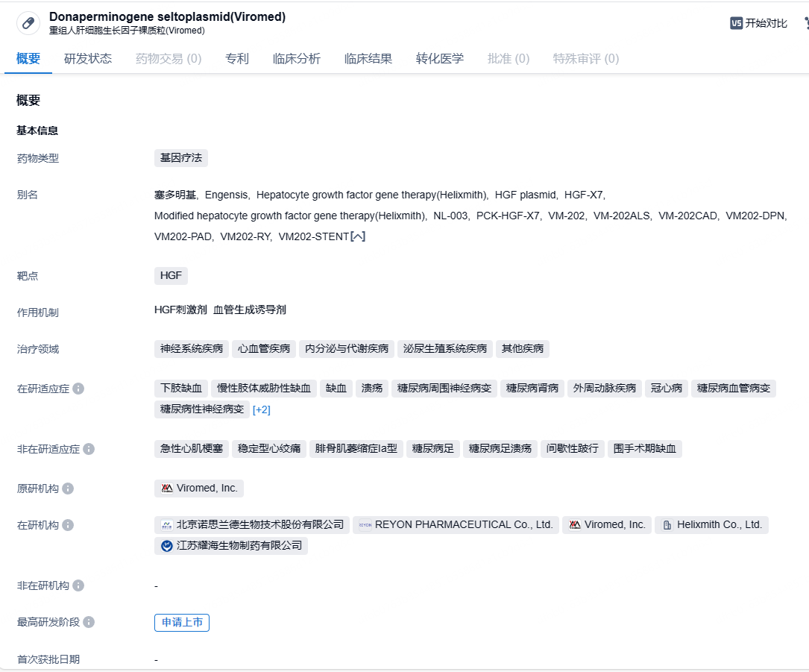Click Viromed logo in 原研机构 row
The width and height of the screenshot is (809, 672).
click(167, 489)
